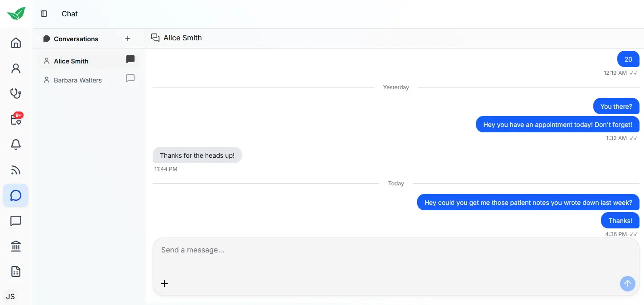This screenshot has height=305, width=644.
Task: Open the Home dashboard icon
Action: point(15,43)
